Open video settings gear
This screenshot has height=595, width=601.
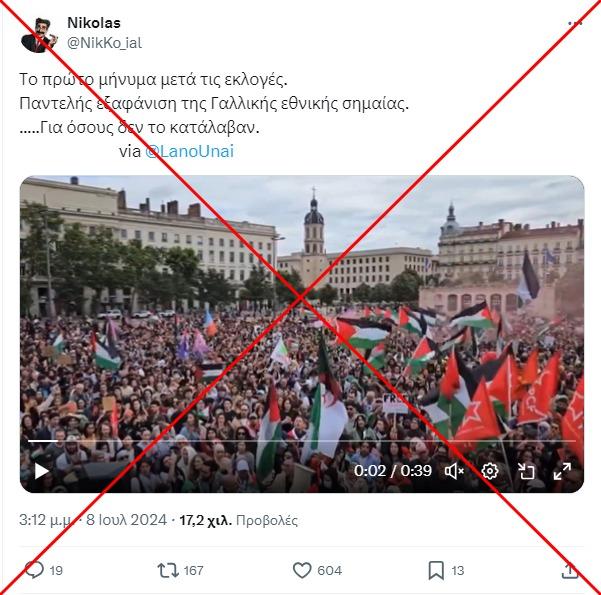click(x=490, y=471)
